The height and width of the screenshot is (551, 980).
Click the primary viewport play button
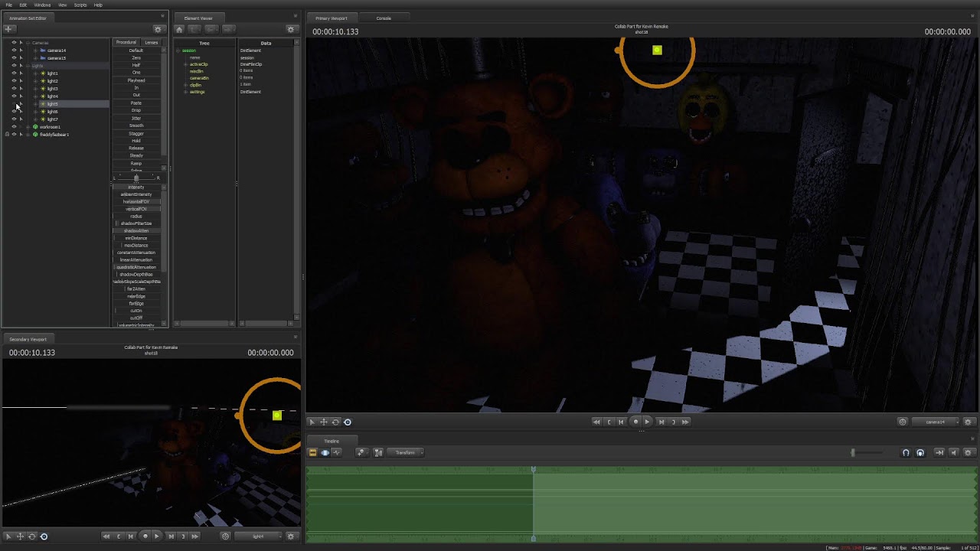[x=647, y=422]
